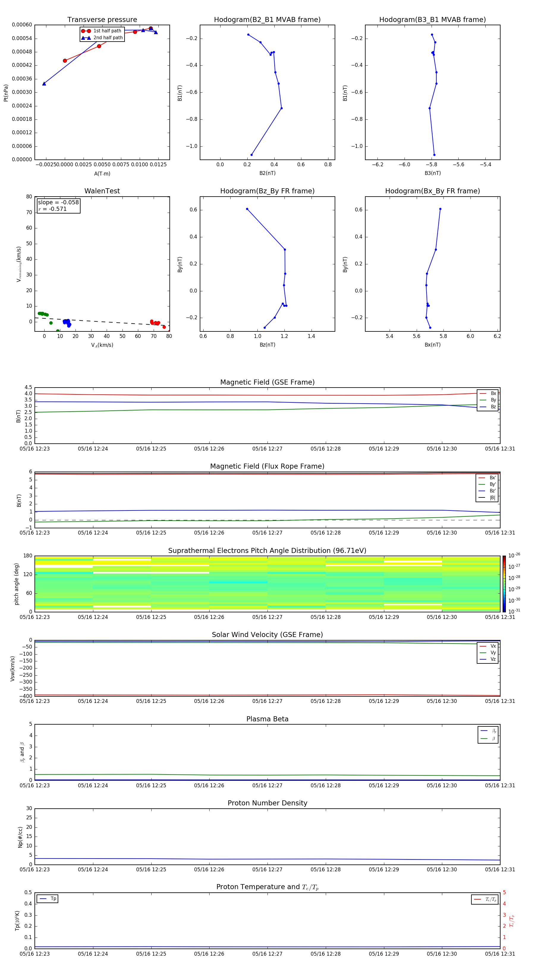Click the lowest blue triangle in Transverse pressure
The width and height of the screenshot is (535, 980).
(x=44, y=84)
